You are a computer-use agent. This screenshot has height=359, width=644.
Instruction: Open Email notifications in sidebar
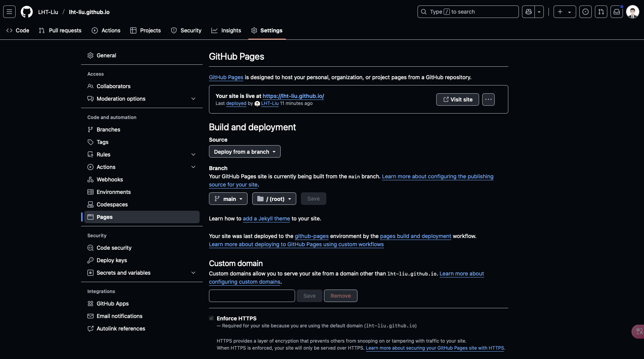142,316
